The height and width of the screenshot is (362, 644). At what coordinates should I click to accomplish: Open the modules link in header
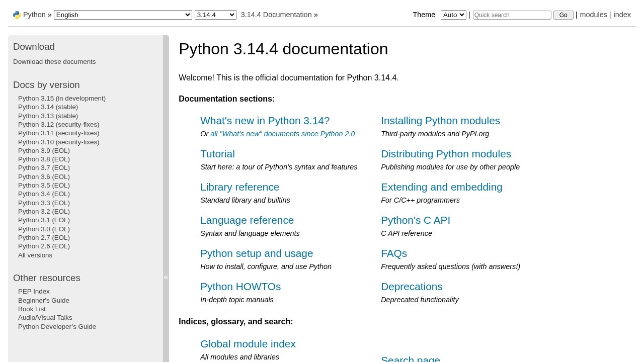(593, 15)
